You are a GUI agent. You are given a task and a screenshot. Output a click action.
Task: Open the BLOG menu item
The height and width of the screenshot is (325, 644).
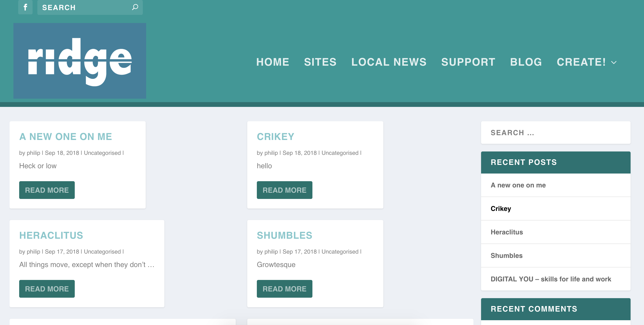(526, 62)
